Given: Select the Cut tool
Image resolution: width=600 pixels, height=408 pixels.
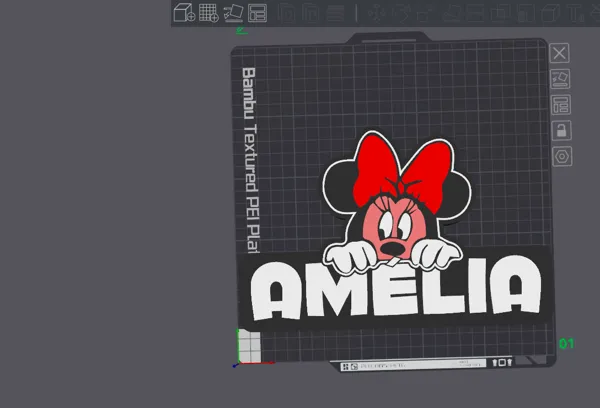Looking at the screenshot, I should pyautogui.click(x=476, y=13).
